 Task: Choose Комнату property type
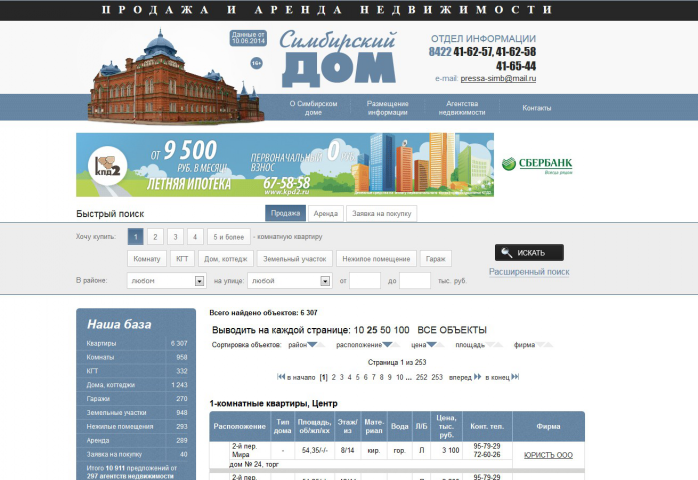pos(147,259)
